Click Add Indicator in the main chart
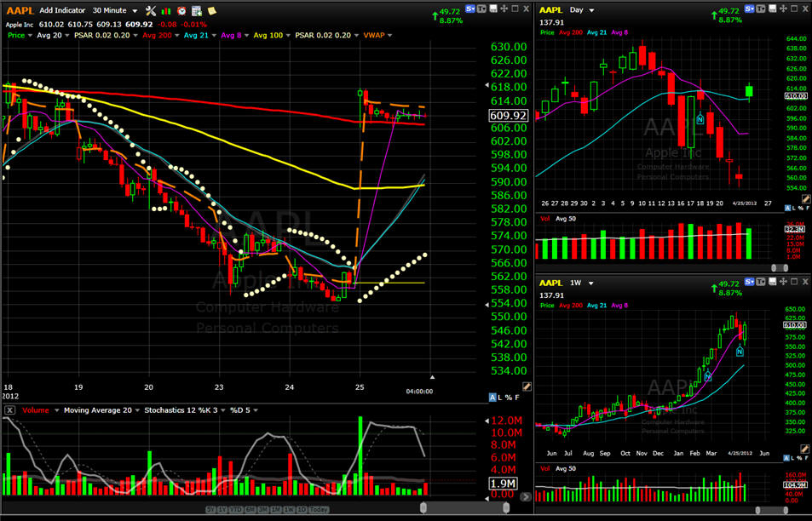 (x=62, y=10)
